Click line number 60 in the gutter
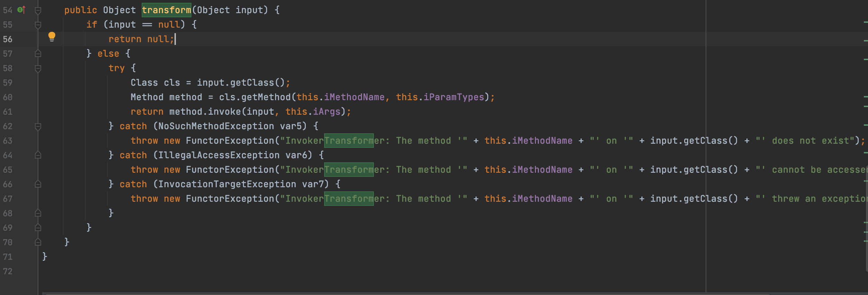The image size is (868, 295). pyautogui.click(x=8, y=97)
